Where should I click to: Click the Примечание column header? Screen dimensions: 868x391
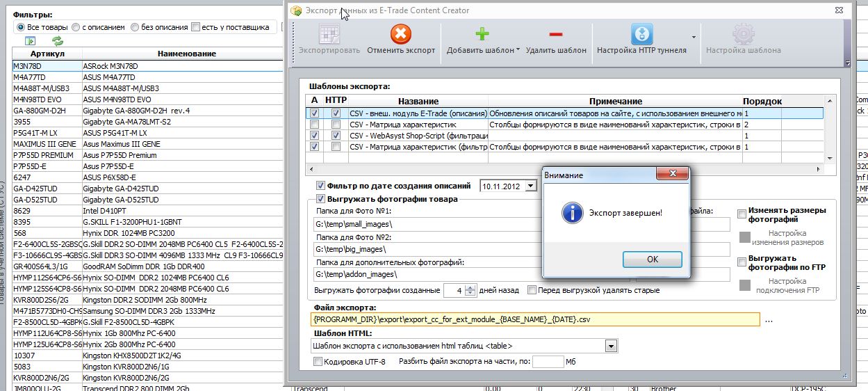pos(615,101)
